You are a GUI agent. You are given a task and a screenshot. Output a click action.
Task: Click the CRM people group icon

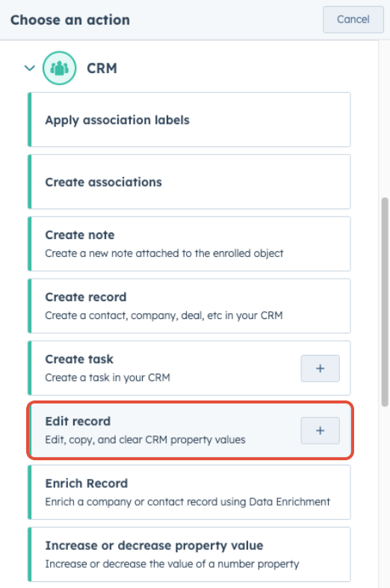[x=59, y=68]
